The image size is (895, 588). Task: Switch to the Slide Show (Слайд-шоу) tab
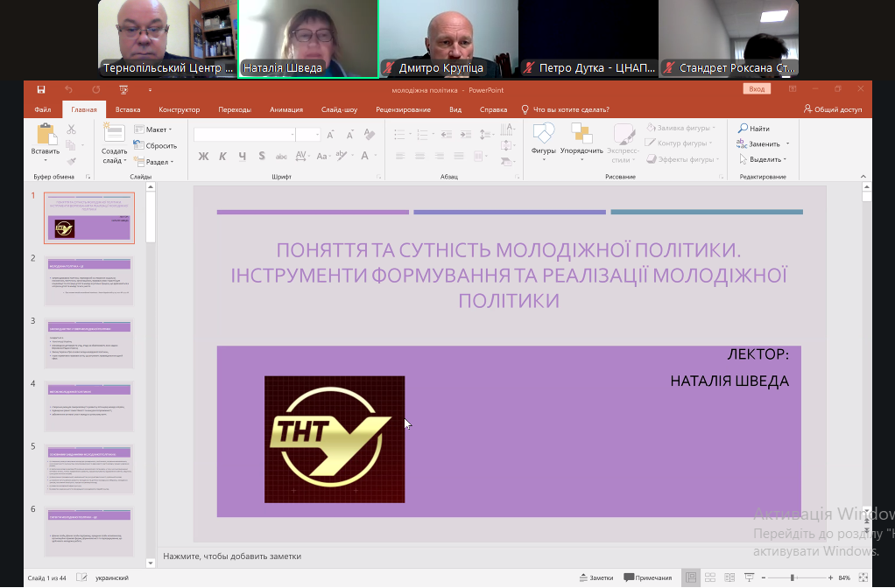coord(339,109)
